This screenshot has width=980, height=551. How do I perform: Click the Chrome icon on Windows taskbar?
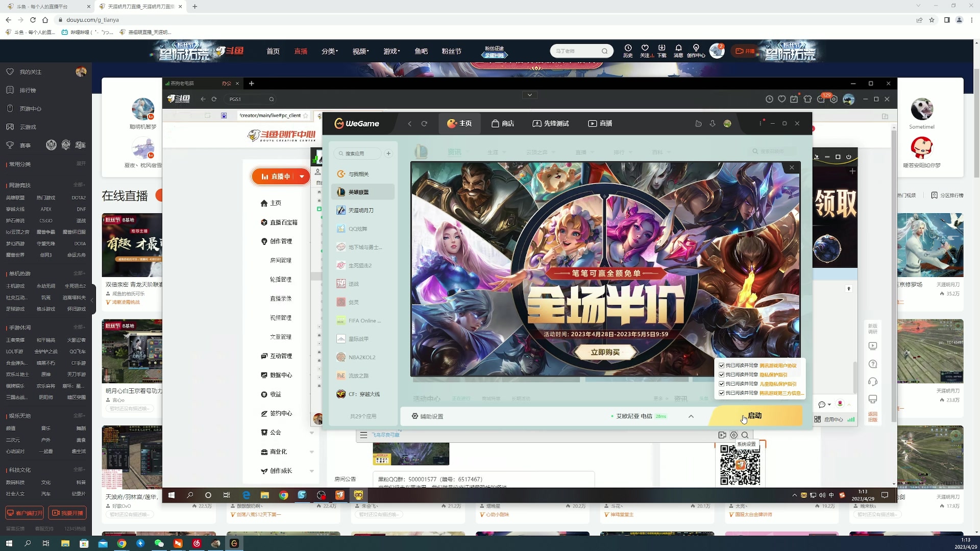[x=121, y=544]
